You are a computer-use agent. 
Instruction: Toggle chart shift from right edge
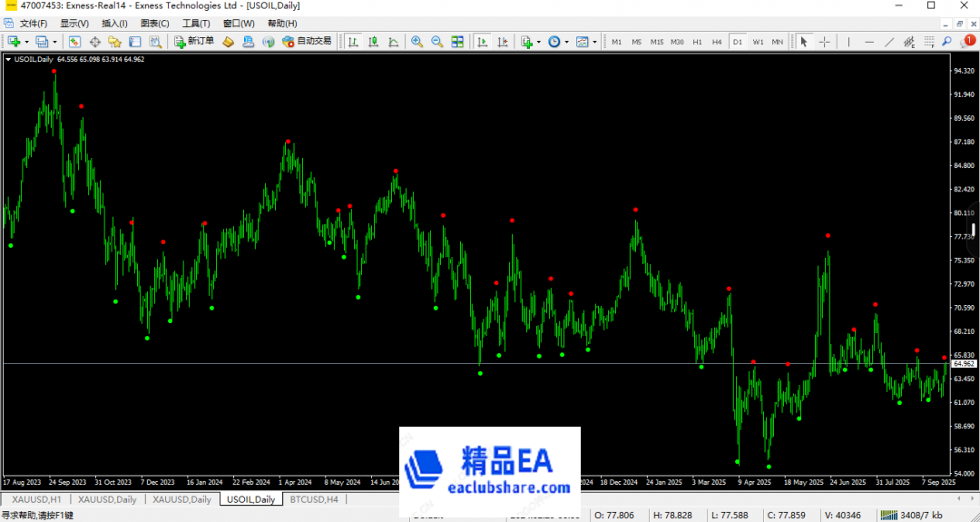click(x=503, y=42)
